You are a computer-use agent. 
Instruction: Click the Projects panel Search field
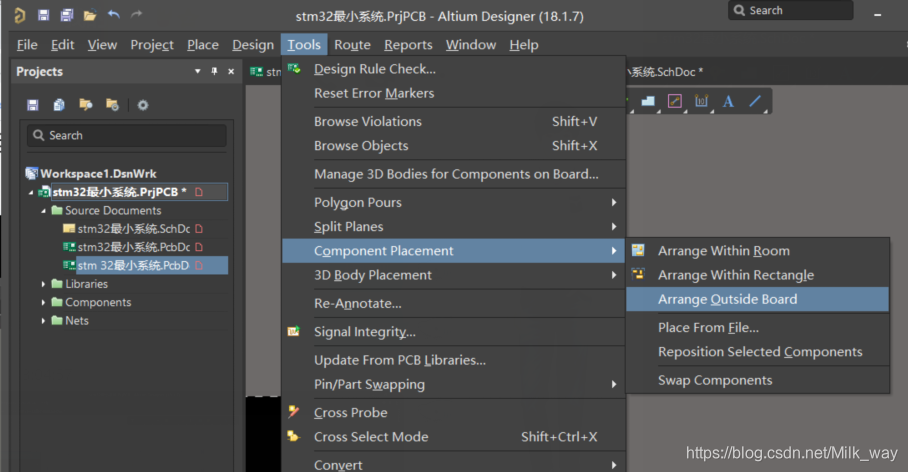pyautogui.click(x=126, y=136)
